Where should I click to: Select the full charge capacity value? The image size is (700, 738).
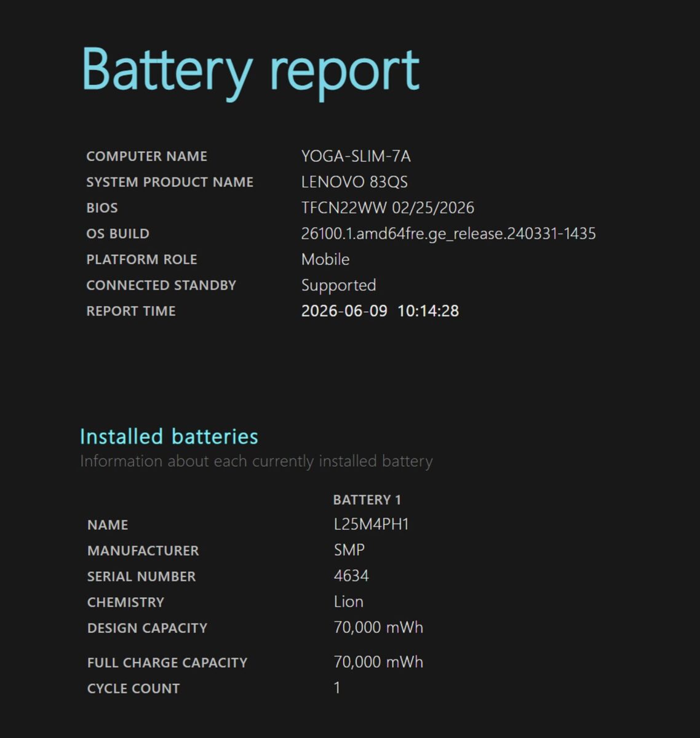(378, 662)
